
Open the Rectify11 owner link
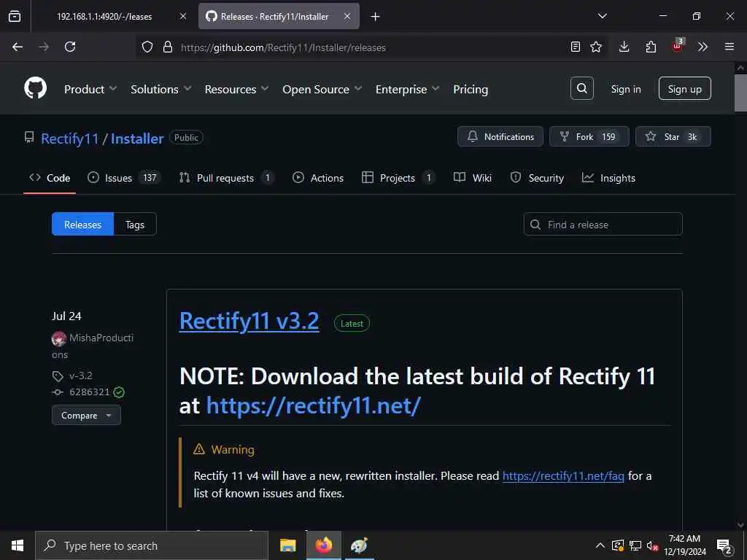69,139
